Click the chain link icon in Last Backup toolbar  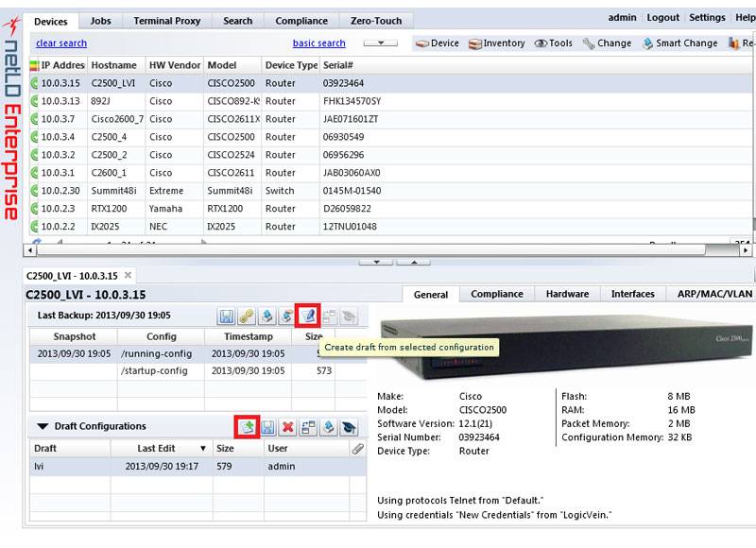tap(246, 317)
